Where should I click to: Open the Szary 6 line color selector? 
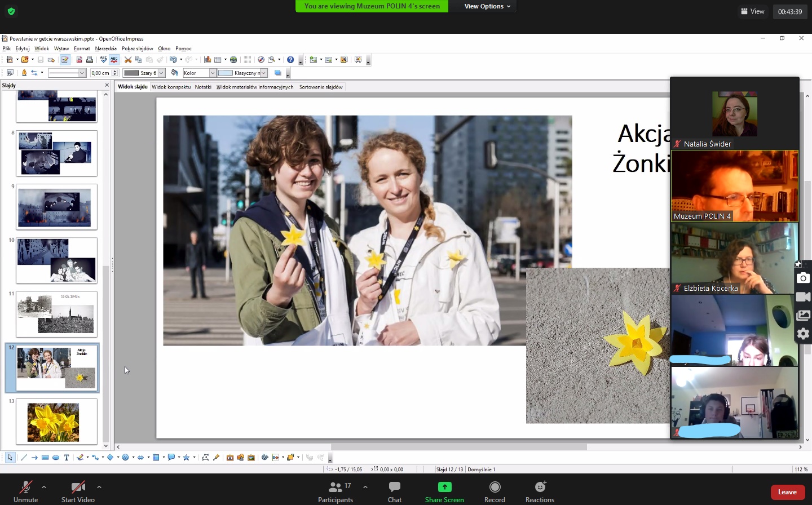161,73
